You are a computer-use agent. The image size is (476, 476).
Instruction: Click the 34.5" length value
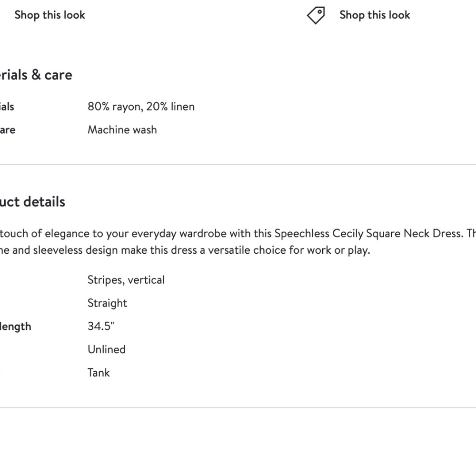click(x=101, y=326)
